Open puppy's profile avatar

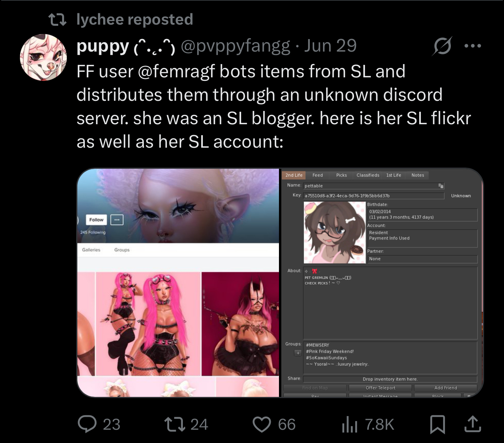click(43, 57)
